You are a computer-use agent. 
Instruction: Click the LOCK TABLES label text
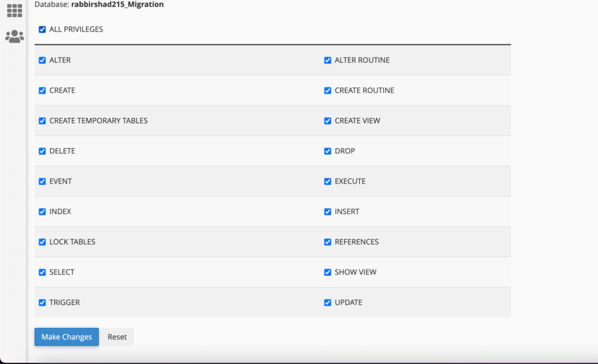pyautogui.click(x=72, y=242)
